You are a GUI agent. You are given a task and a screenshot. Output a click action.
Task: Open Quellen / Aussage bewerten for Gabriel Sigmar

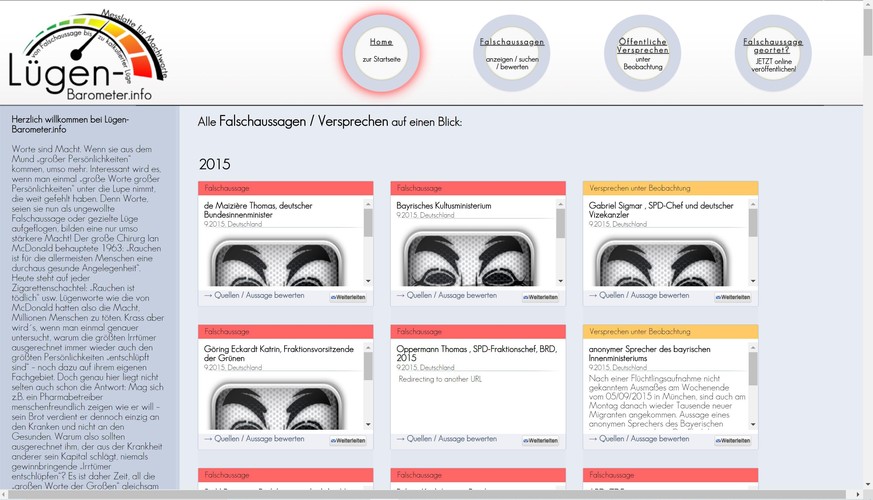639,296
